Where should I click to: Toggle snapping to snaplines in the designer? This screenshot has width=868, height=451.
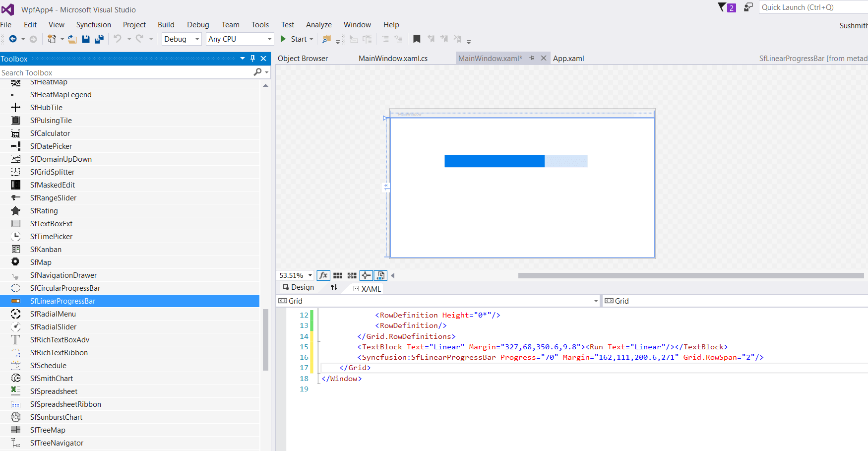[x=366, y=275]
